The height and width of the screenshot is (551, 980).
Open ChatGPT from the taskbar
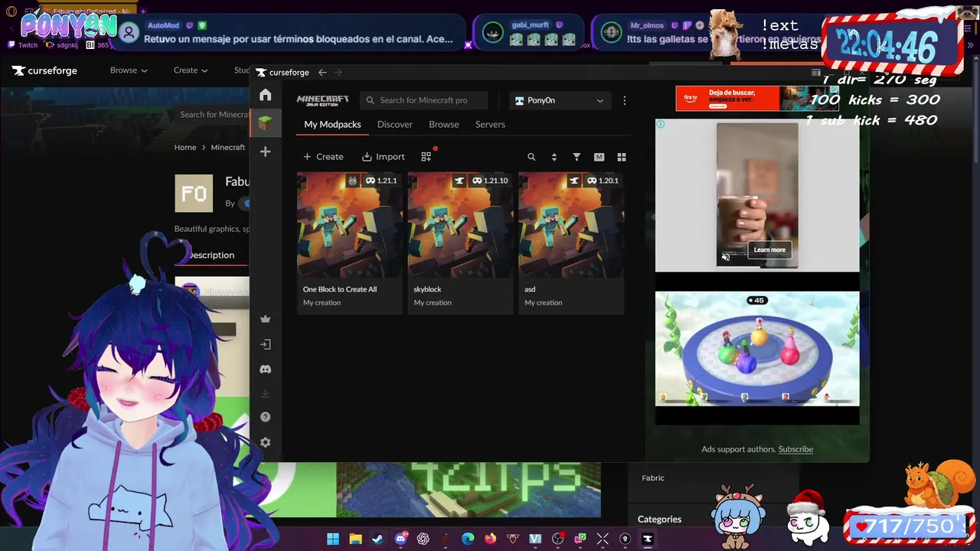(423, 539)
